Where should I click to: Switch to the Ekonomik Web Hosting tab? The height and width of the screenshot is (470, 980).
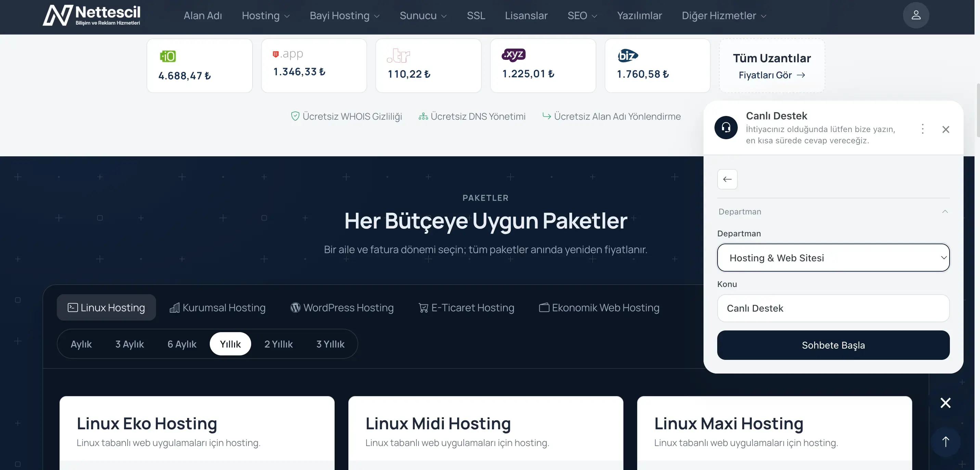599,307
